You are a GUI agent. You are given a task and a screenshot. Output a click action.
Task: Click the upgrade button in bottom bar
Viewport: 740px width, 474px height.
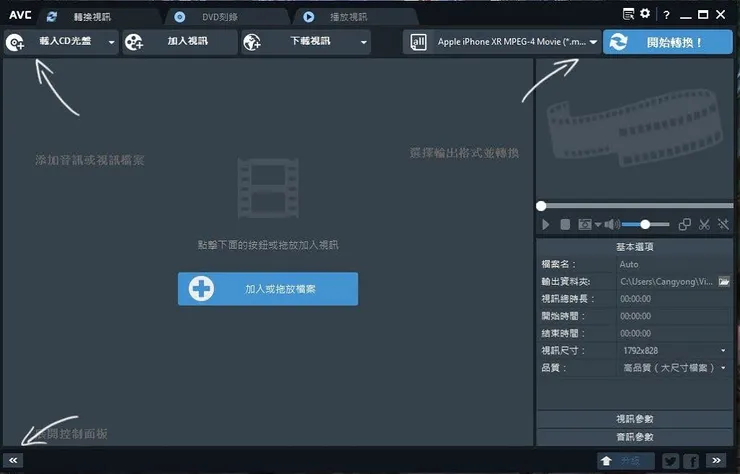(626, 461)
